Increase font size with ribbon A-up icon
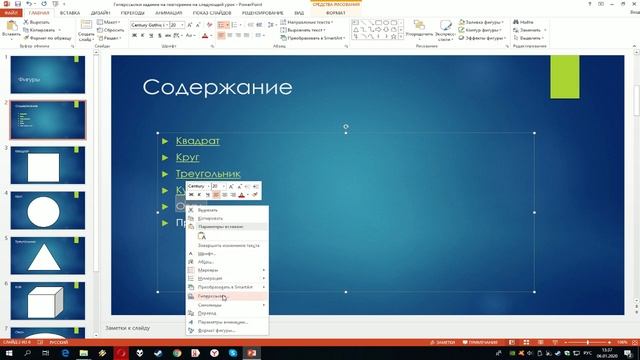This screenshot has width=640, height=360. coord(189,25)
